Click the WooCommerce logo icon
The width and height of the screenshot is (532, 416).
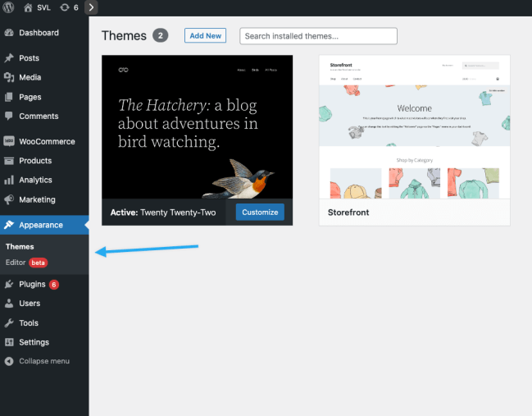click(9, 141)
